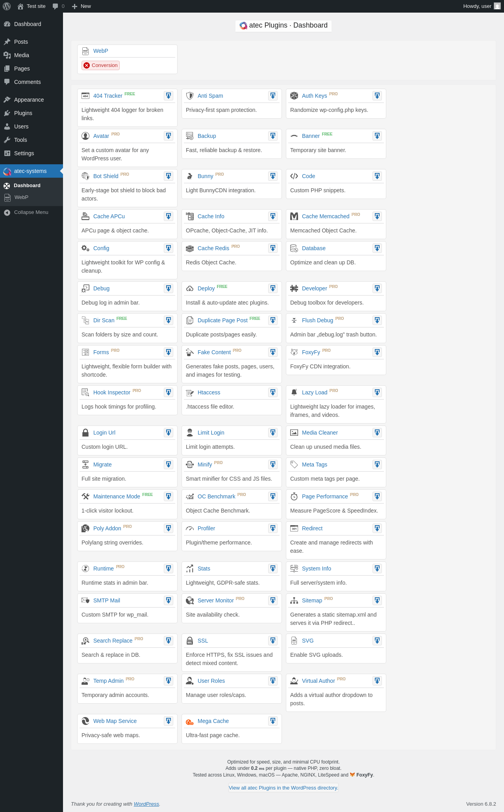This screenshot has width=504, height=812.
Task: Open Posts in the sidebar menu
Action: click(x=31, y=42)
